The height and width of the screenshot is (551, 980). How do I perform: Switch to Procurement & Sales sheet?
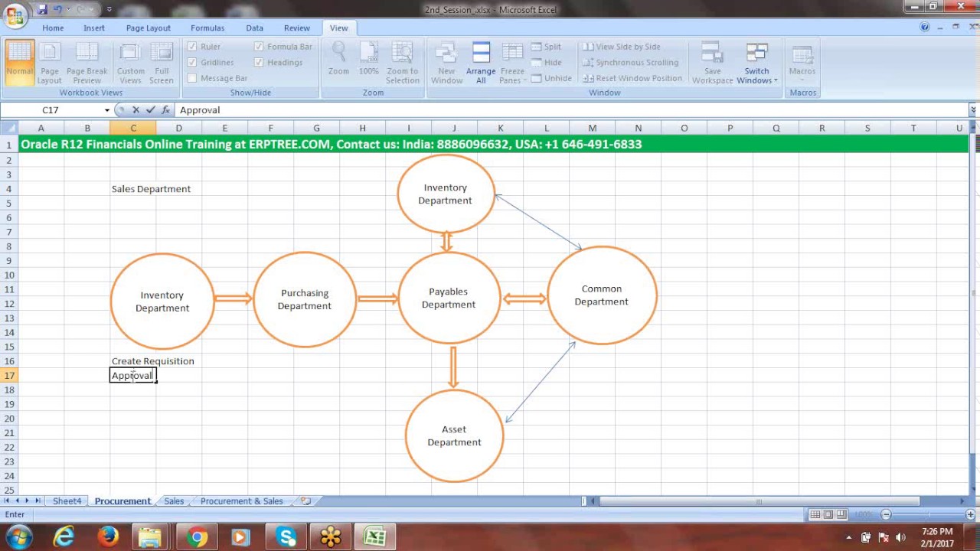241,501
